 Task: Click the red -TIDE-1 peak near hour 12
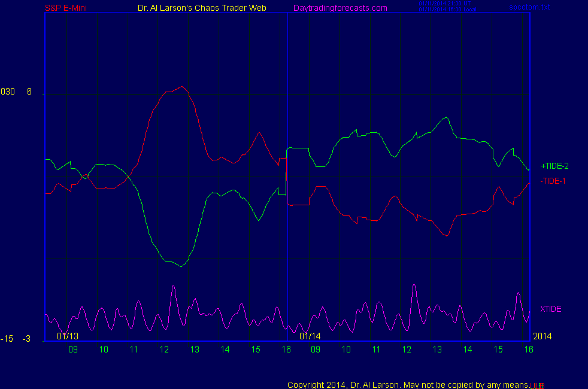coord(181,87)
